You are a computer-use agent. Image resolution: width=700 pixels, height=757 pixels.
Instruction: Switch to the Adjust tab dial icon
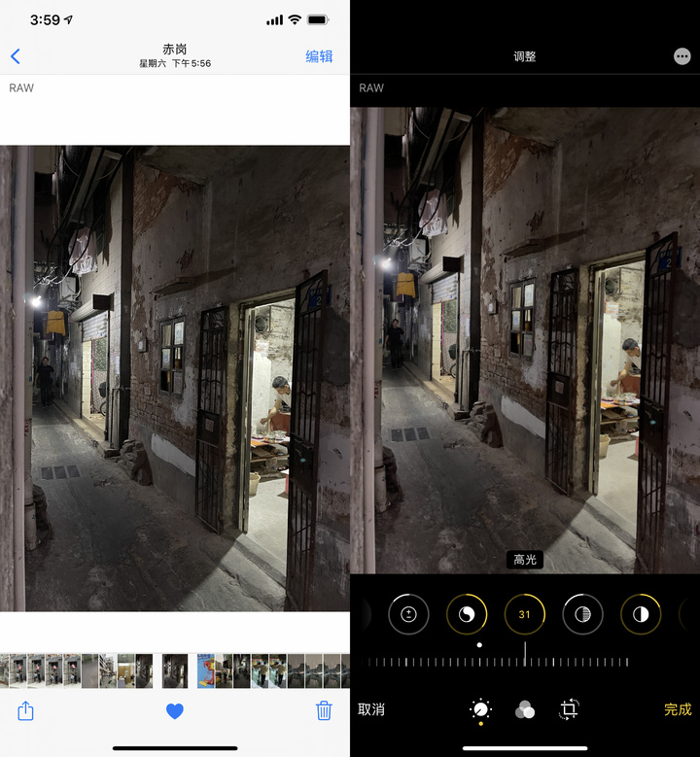tap(480, 710)
